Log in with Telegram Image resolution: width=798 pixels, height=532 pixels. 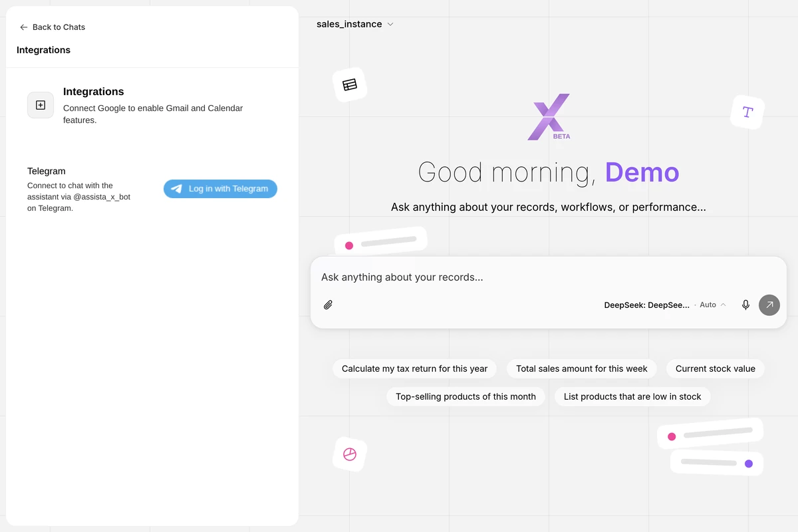pyautogui.click(x=220, y=189)
